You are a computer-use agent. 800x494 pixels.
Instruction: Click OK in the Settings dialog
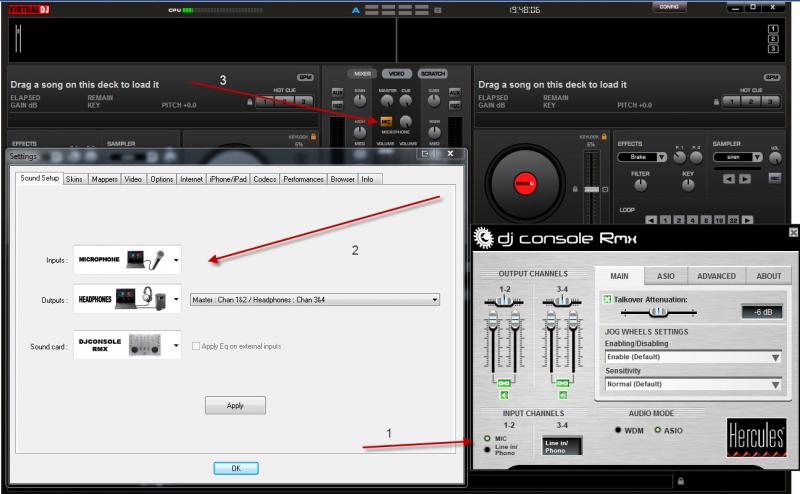(x=236, y=468)
